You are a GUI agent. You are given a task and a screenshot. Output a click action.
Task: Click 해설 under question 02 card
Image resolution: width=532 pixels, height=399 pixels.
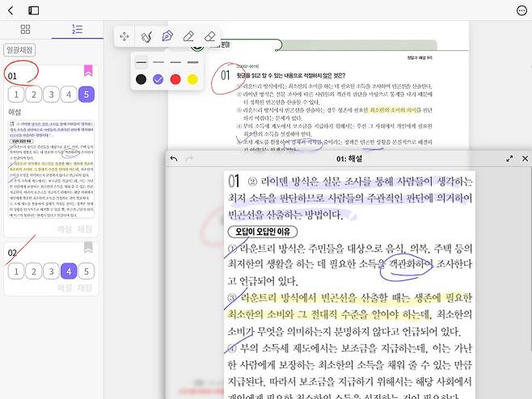(65, 288)
